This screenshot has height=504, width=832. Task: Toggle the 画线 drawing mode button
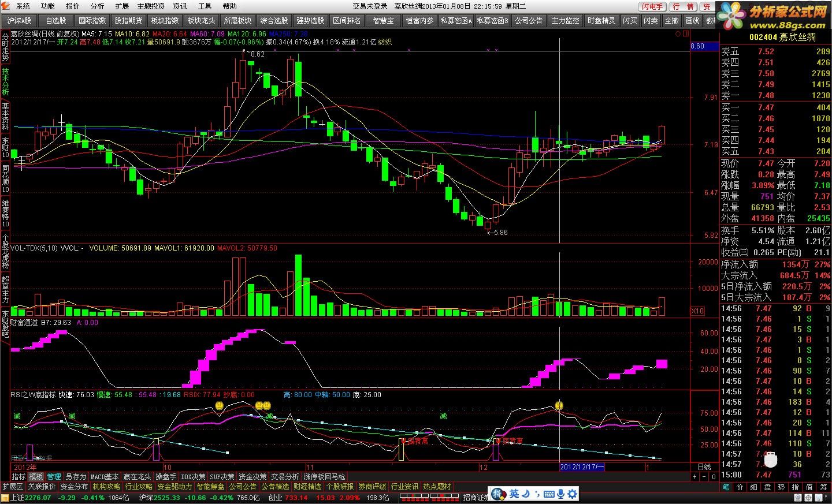tap(693, 21)
